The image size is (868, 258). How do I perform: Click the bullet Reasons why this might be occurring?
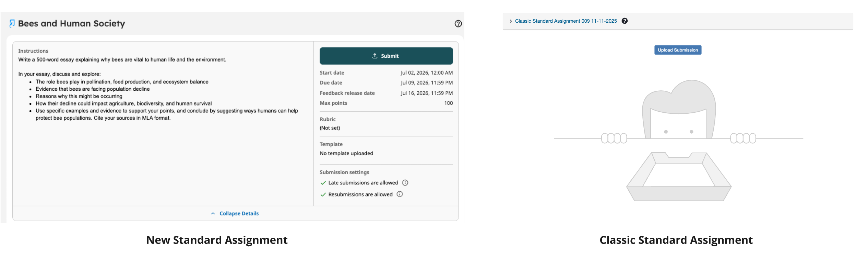pyautogui.click(x=79, y=96)
